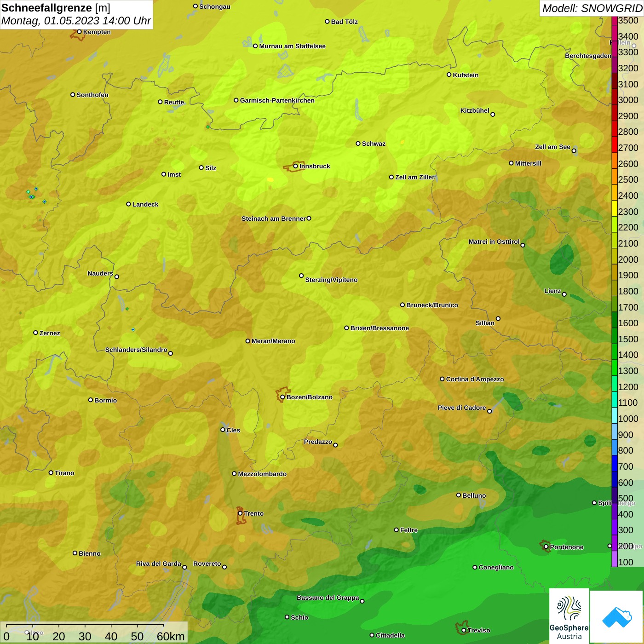
Task: Click the Belluno location dot
Action: [x=459, y=495]
